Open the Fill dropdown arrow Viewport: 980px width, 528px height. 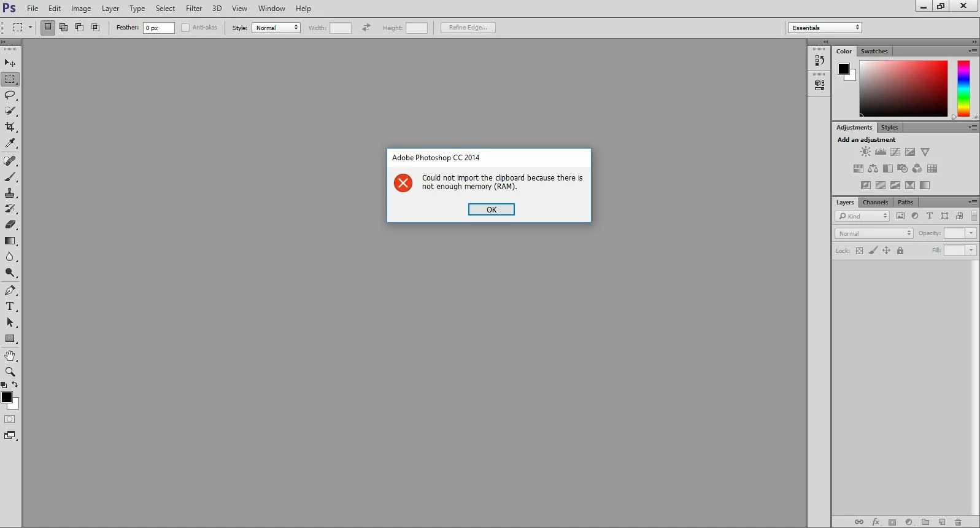coord(971,250)
